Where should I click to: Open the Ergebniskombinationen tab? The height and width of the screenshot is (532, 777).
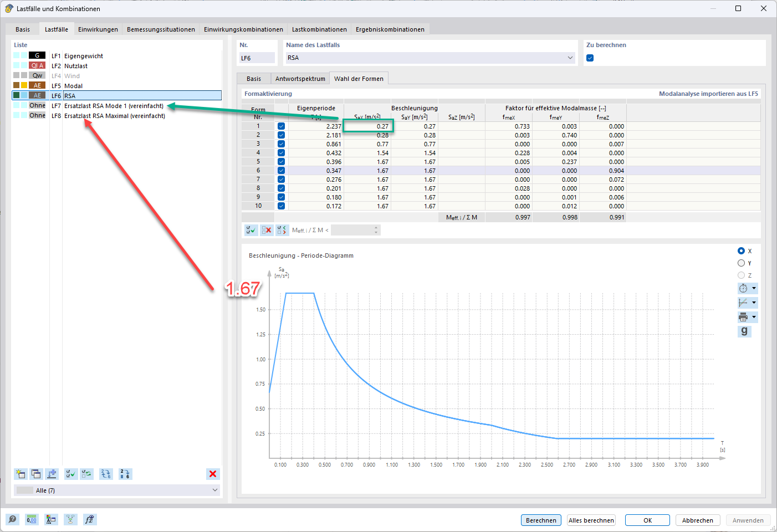click(390, 29)
